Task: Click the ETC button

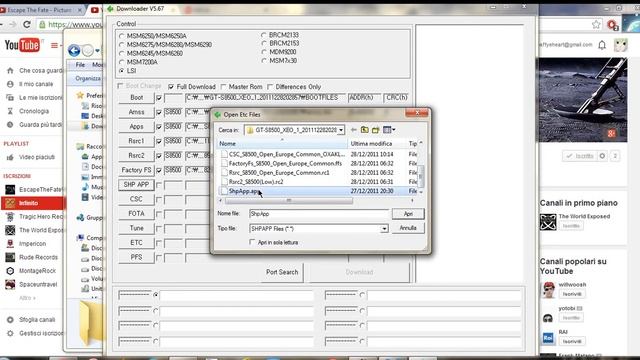Action: click(x=136, y=243)
